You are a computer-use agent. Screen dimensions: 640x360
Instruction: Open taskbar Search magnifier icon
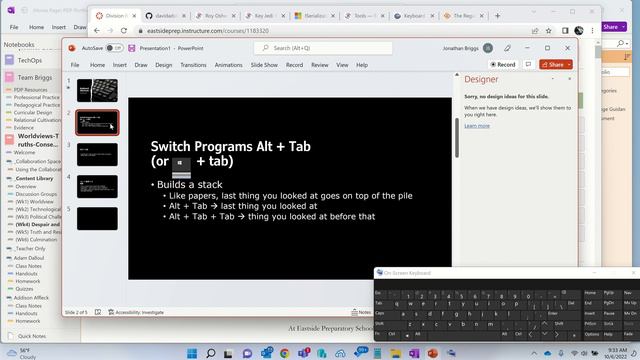(211, 353)
